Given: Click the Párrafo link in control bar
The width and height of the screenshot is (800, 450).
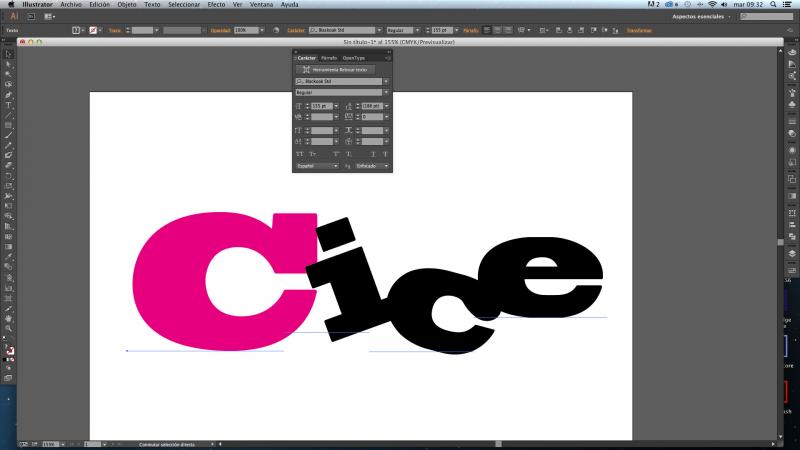Looking at the screenshot, I should point(470,31).
